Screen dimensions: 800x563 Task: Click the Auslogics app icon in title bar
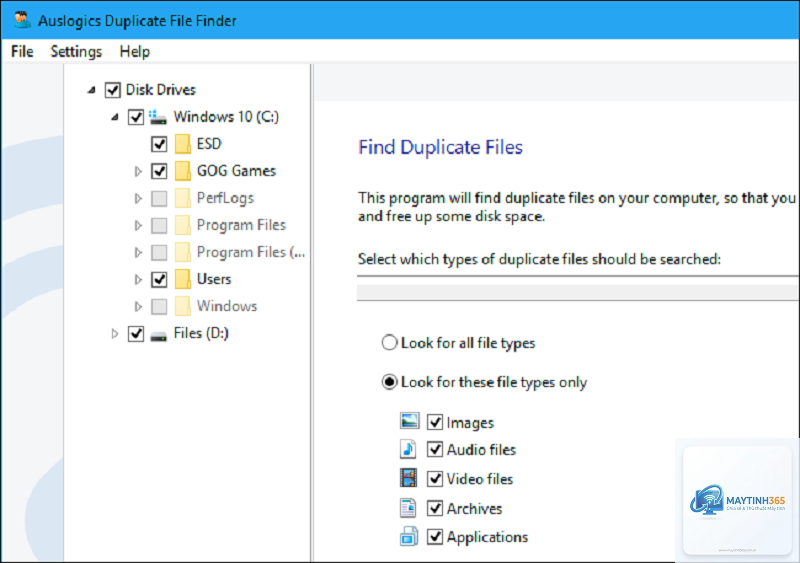(21, 19)
